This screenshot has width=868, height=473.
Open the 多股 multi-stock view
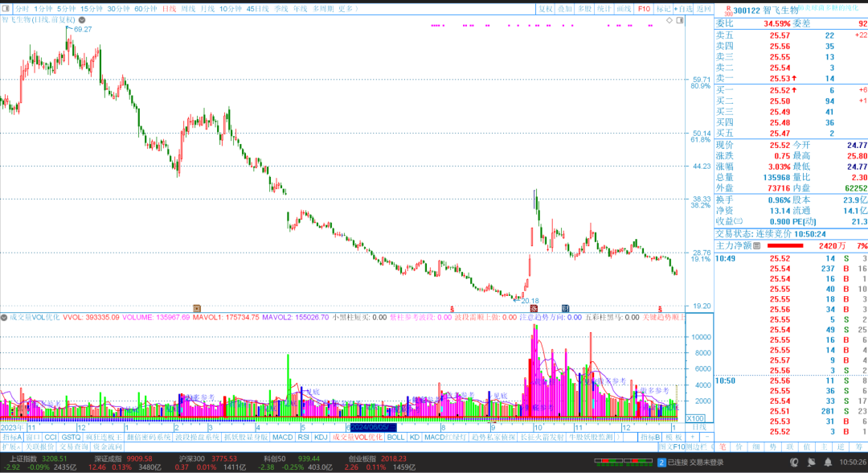tap(584, 9)
